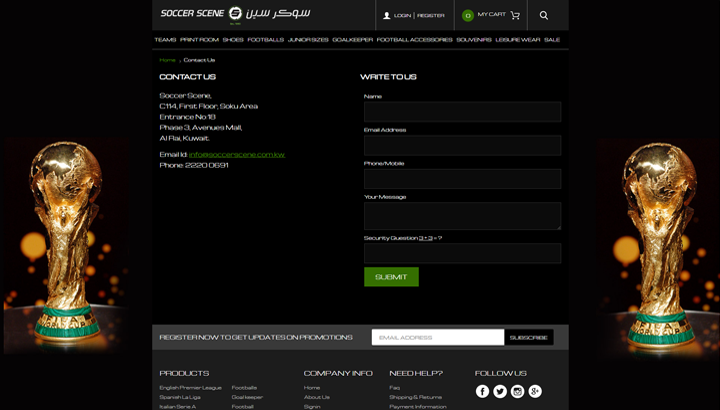Click the left World Cup trophy image
The height and width of the screenshot is (410, 720).
point(67,246)
